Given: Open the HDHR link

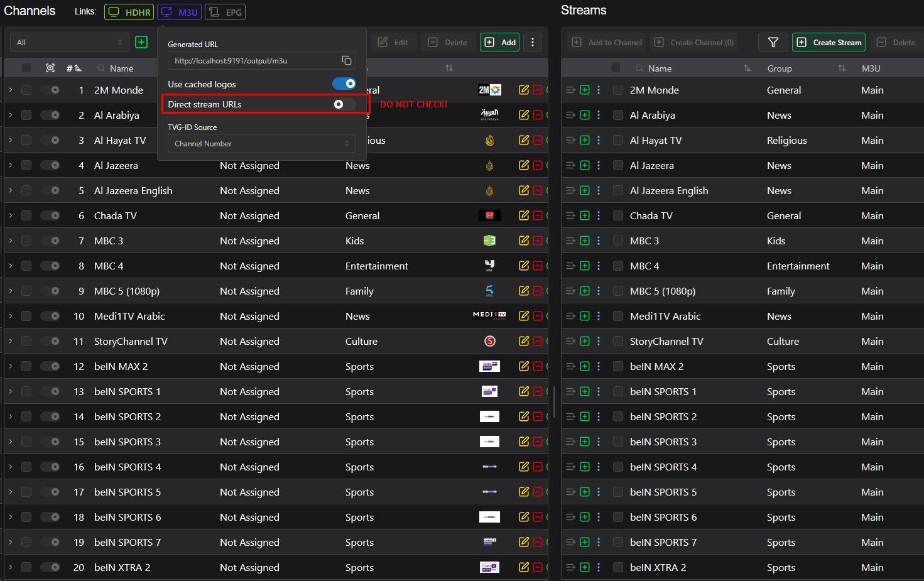Looking at the screenshot, I should [x=129, y=12].
